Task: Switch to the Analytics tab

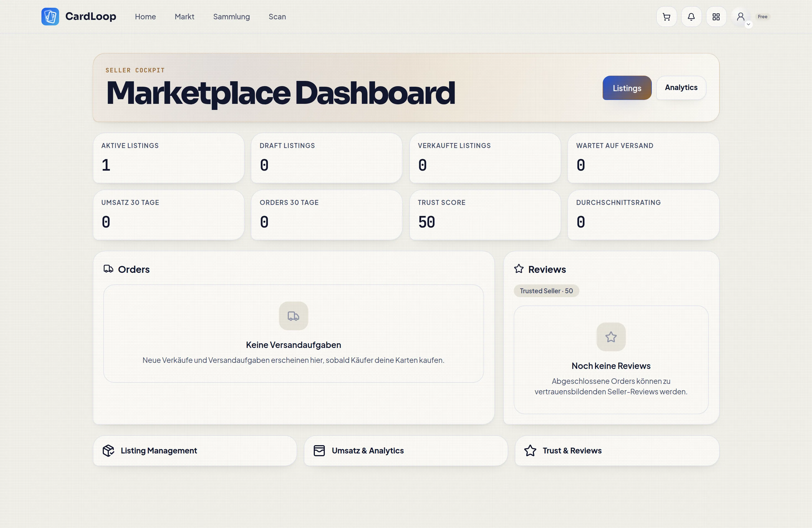Action: [681, 88]
